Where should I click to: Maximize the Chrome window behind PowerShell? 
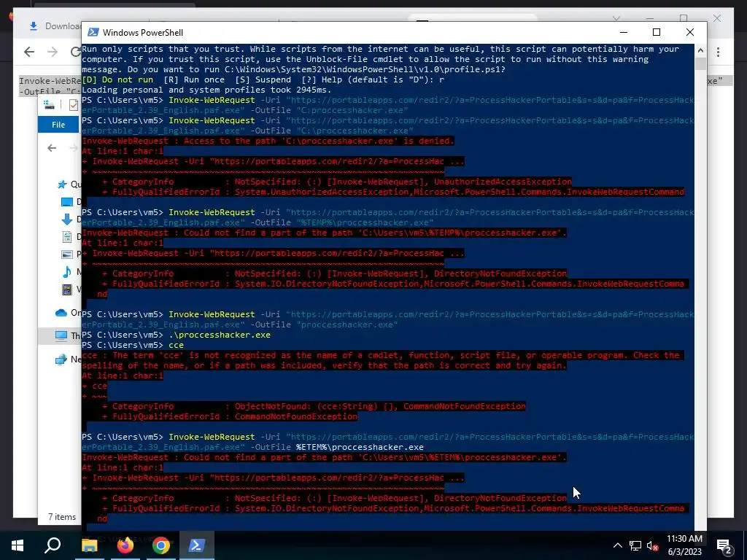tap(684, 18)
